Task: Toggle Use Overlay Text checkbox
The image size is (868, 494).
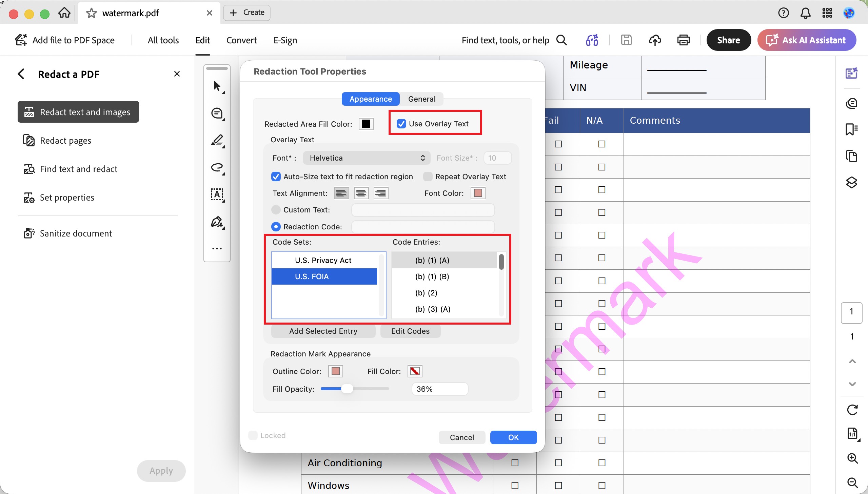Action: (401, 124)
